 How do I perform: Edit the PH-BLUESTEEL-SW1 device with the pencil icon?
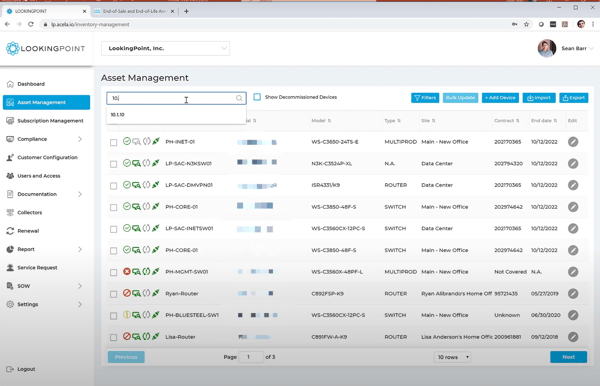573,315
